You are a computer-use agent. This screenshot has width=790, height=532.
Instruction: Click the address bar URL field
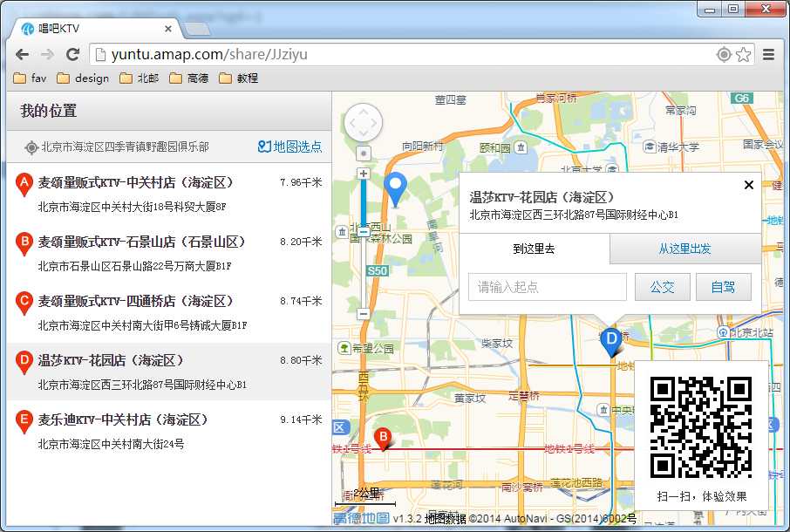coord(403,54)
